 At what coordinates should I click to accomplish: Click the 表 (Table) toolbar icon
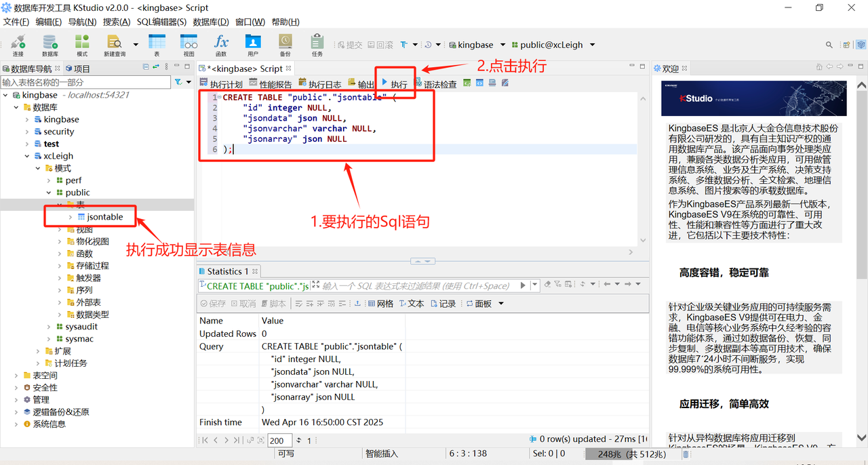(157, 45)
